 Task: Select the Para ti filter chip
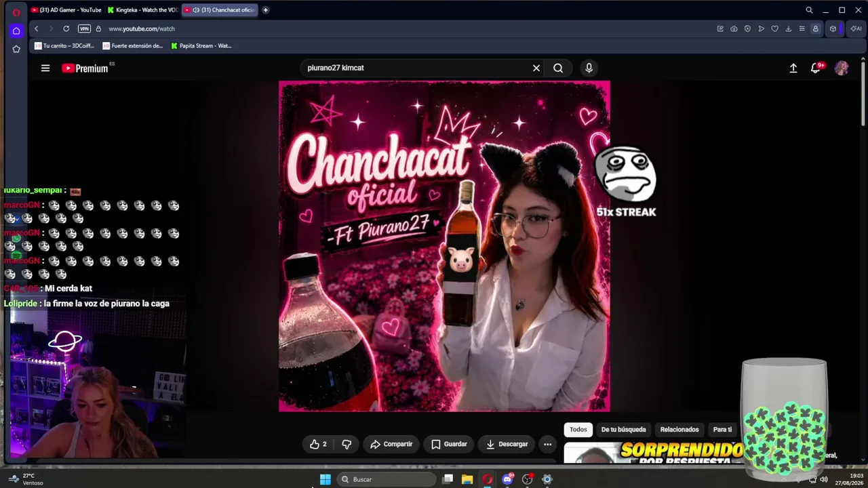(722, 430)
